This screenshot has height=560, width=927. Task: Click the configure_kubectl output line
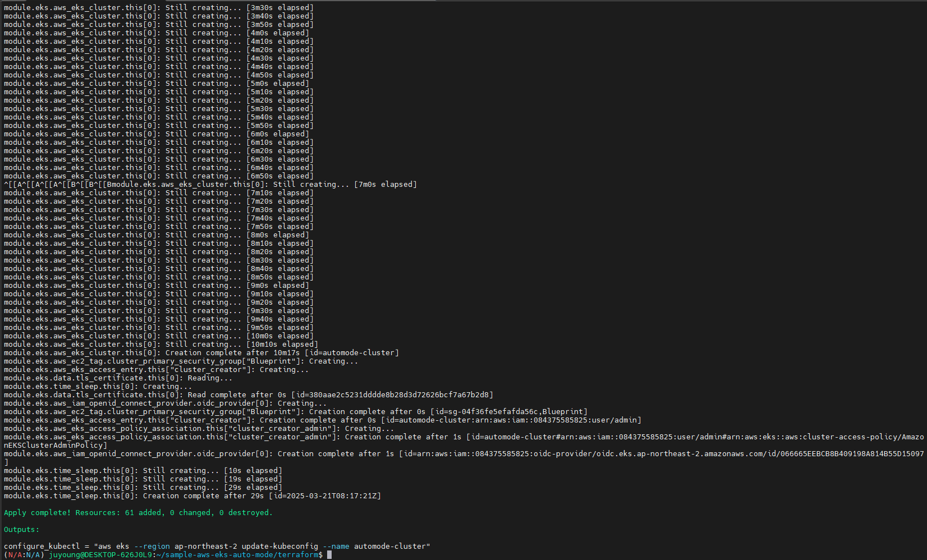217,546
